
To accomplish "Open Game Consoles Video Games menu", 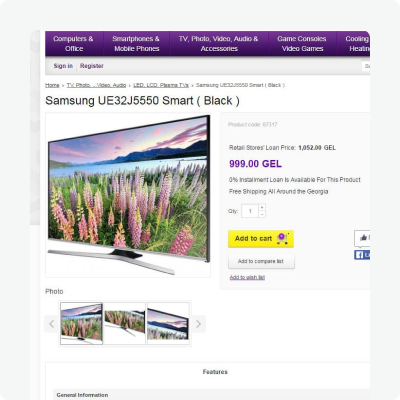I will click(302, 44).
